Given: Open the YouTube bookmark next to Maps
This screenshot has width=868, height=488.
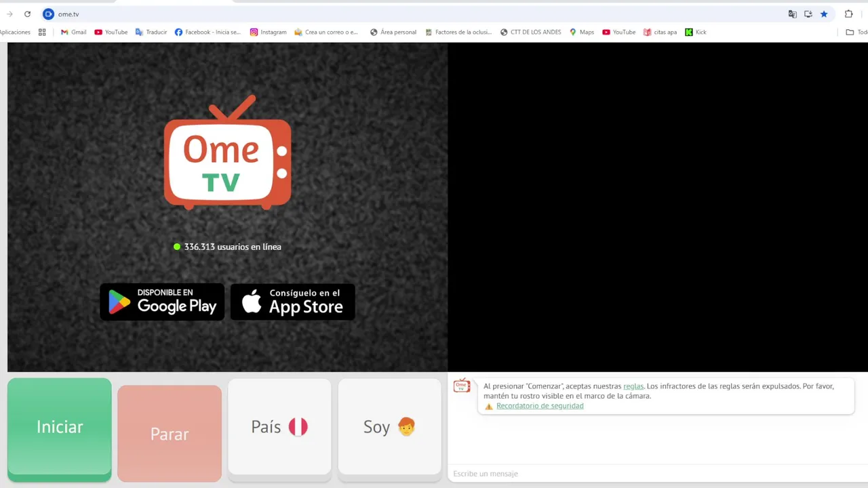Looking at the screenshot, I should (x=619, y=32).
